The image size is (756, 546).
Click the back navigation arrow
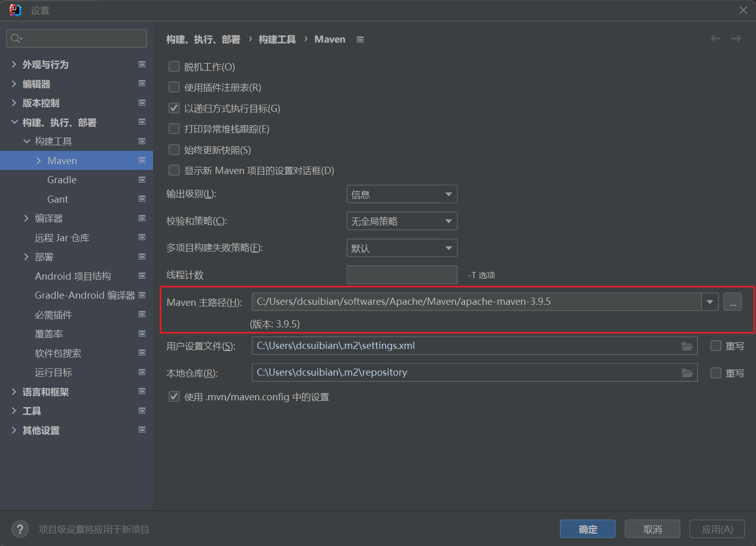click(x=715, y=38)
